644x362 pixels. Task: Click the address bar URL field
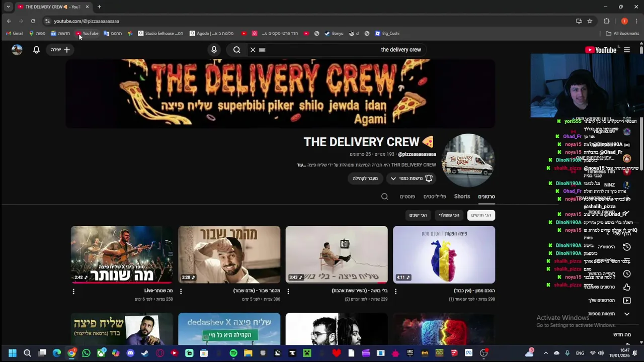click(312, 21)
